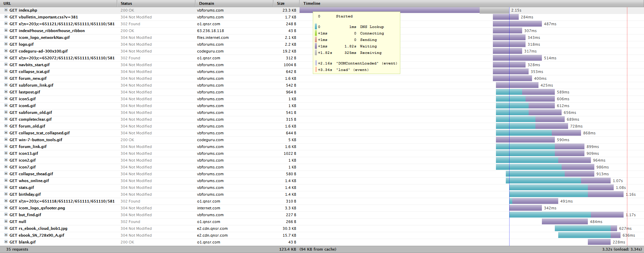
Task: Click the GET subforum_link.gif URL text
Action: (31, 85)
